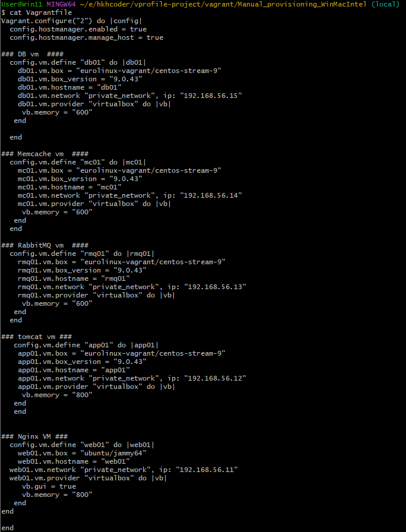Click the "vb.gui = true" line
The image size is (406, 532).
pos(49,486)
